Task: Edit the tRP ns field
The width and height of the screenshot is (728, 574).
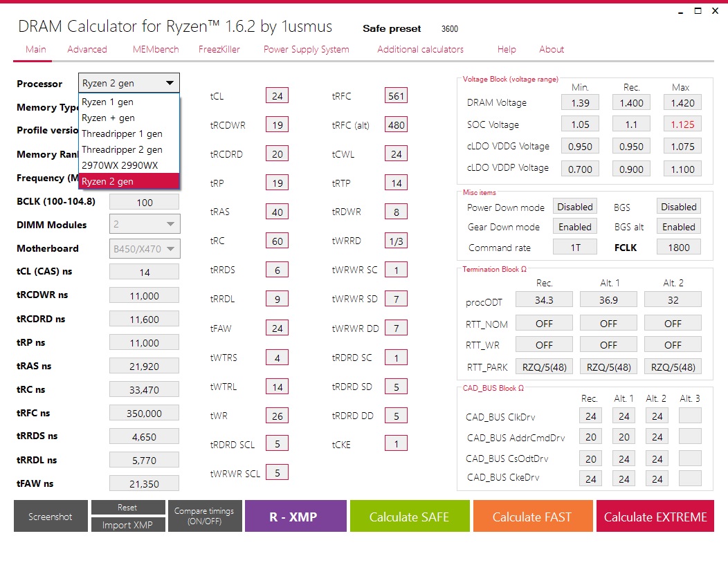Action: tap(145, 342)
